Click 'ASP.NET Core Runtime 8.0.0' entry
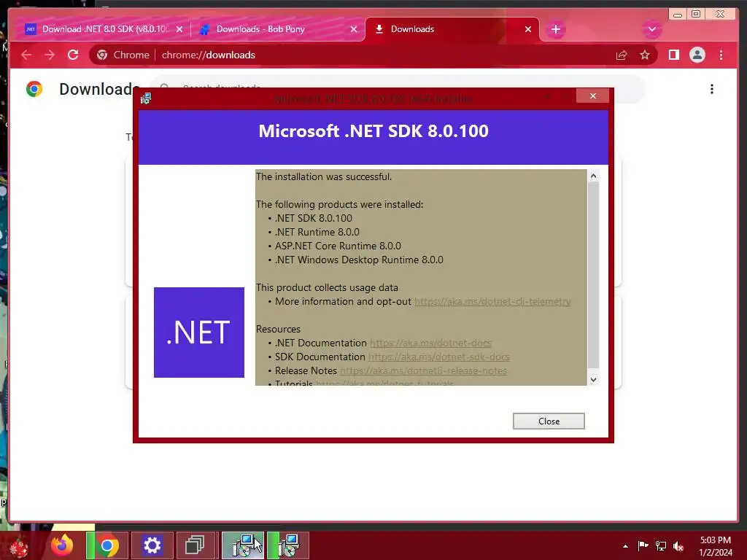The width and height of the screenshot is (747, 560). [x=338, y=246]
